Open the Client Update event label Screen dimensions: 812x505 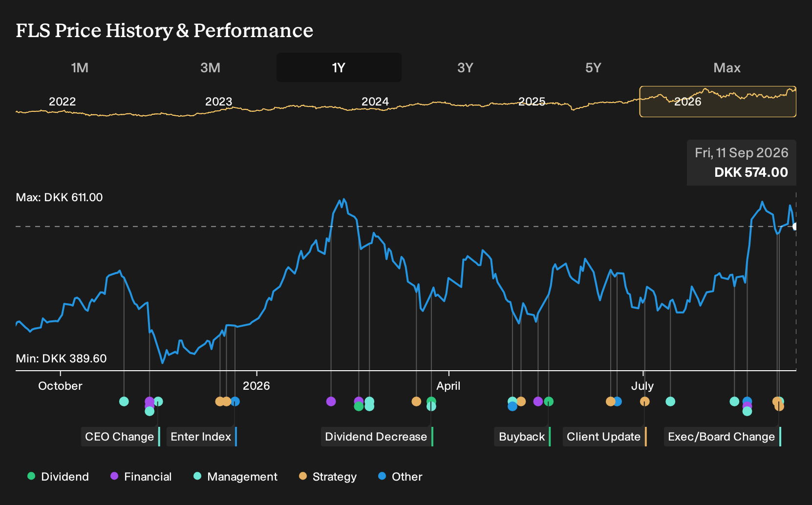[x=605, y=437]
